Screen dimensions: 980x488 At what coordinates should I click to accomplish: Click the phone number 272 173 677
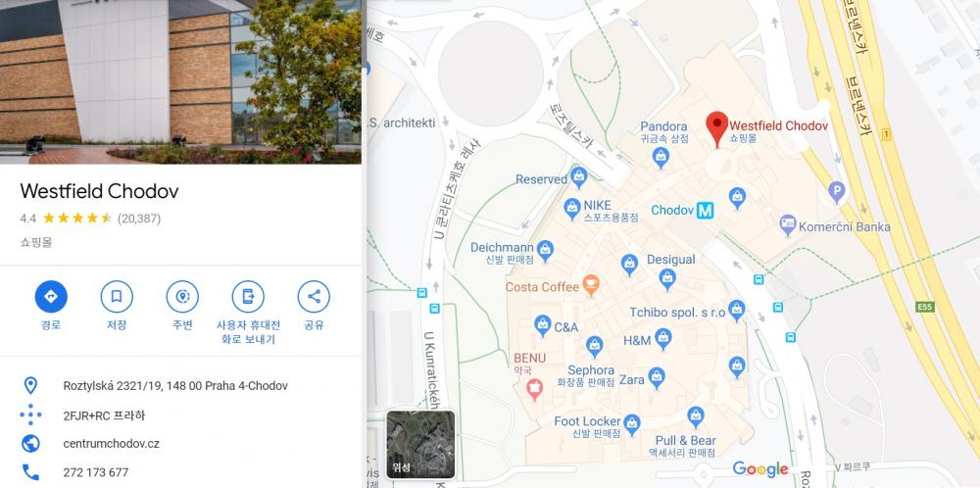coord(96,472)
